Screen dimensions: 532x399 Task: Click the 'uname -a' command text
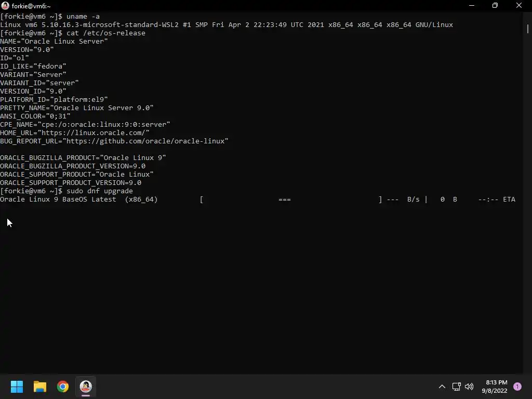click(x=83, y=17)
